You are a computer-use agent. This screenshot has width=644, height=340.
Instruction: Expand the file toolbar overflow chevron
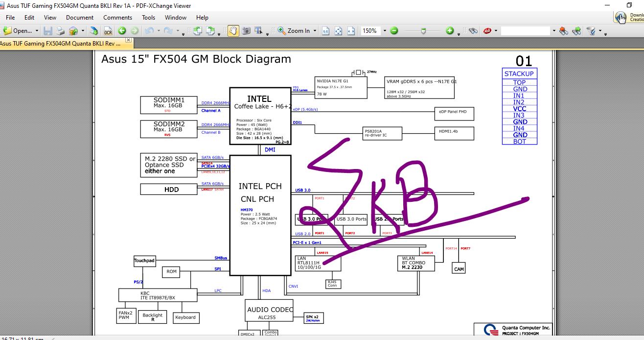tap(184, 34)
